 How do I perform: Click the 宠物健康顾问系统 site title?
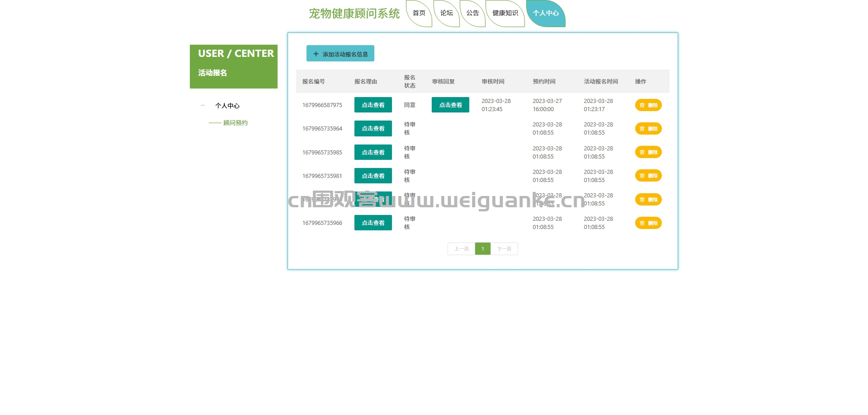coord(354,14)
